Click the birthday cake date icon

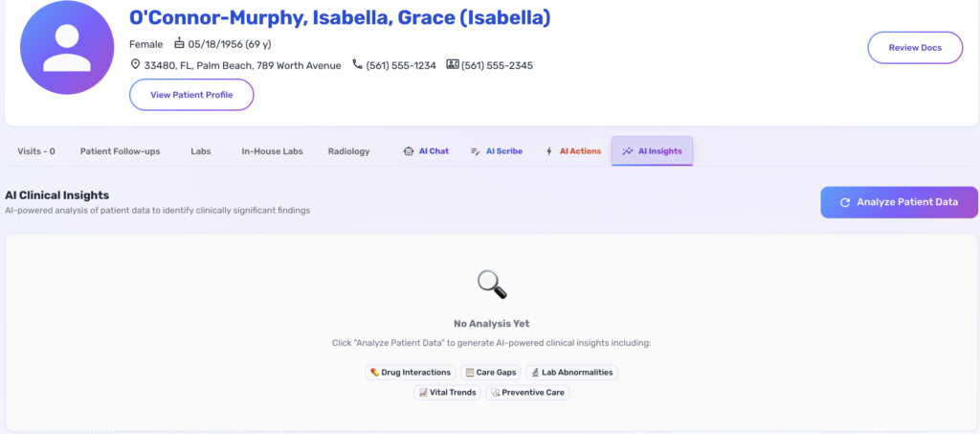tap(179, 44)
